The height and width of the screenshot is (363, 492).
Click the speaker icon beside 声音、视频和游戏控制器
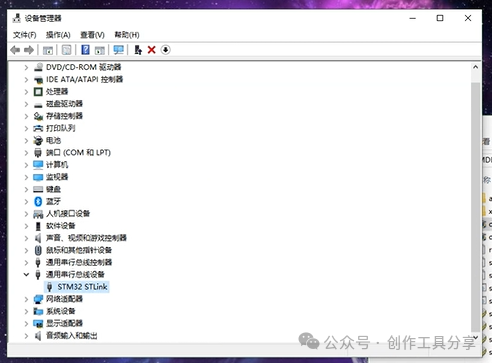[x=38, y=238]
